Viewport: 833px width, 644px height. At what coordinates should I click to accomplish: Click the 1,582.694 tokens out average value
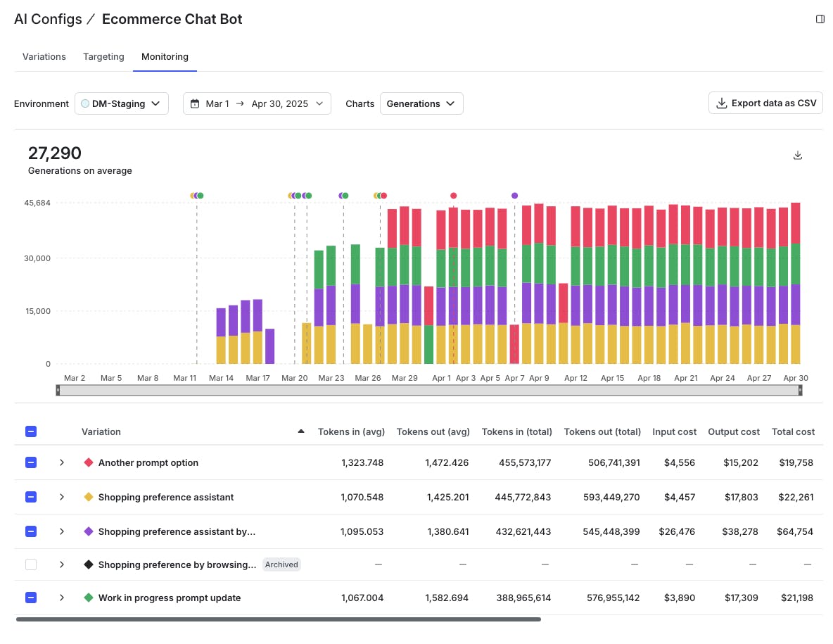tap(447, 598)
